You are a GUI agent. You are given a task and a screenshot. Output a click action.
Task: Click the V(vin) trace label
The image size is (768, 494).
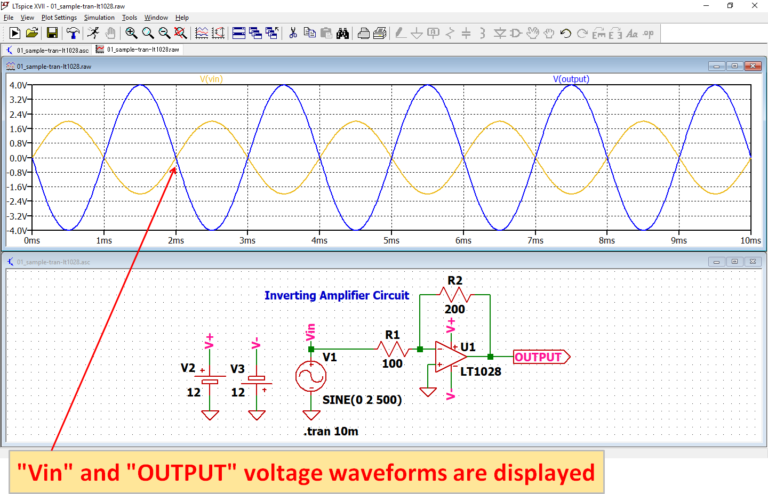(x=212, y=79)
